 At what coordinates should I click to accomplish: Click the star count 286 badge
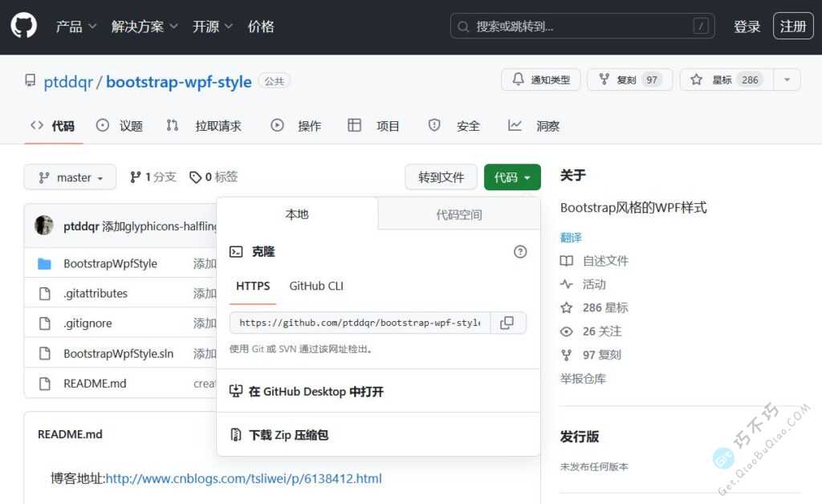750,79
